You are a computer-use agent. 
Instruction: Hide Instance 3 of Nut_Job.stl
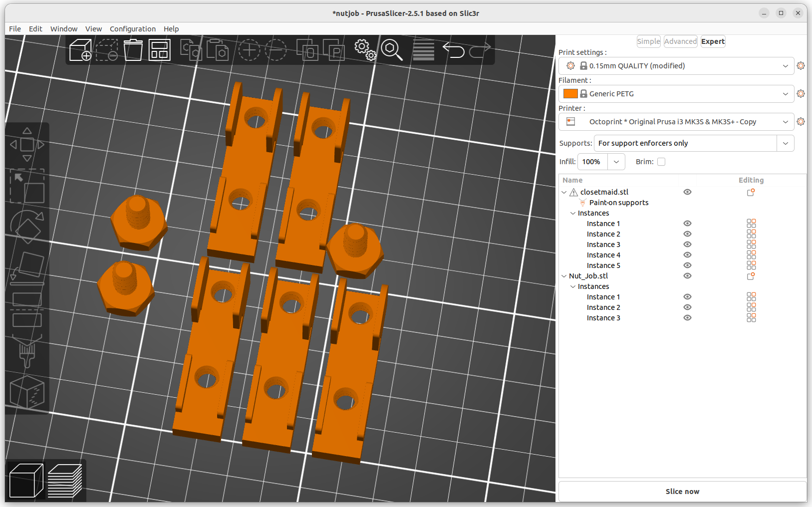[687, 318]
